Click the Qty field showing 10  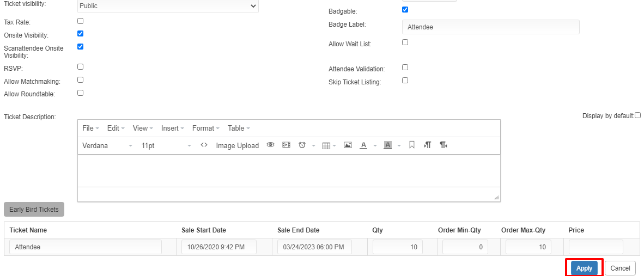tap(398, 247)
